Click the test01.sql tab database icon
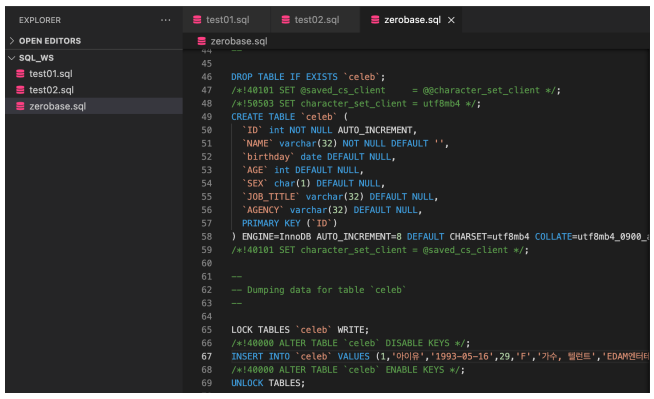 click(197, 20)
